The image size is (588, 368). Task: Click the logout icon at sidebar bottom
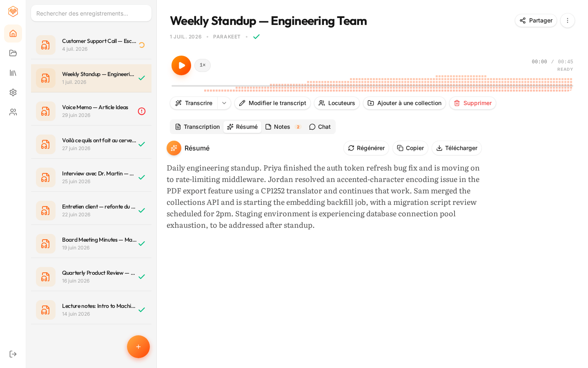[13, 354]
